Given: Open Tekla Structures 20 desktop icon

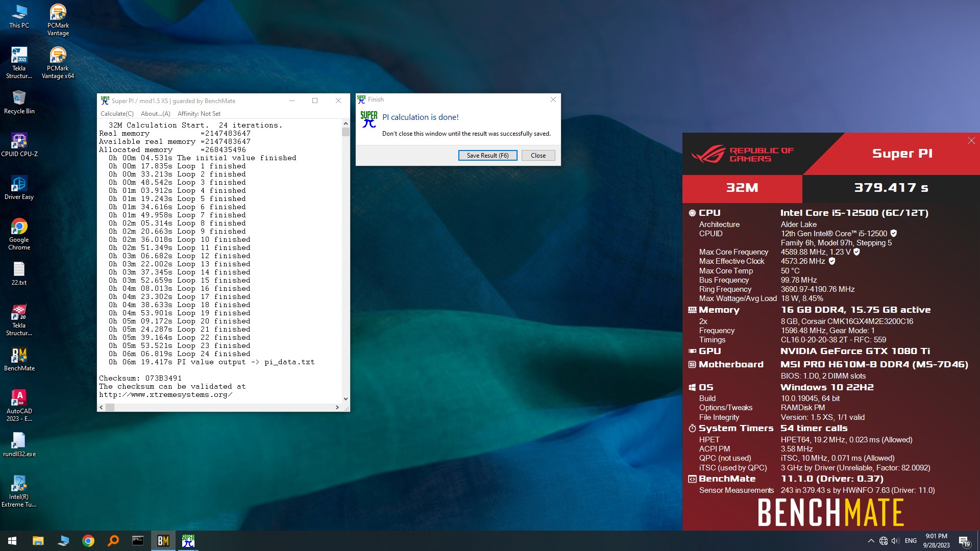Looking at the screenshot, I should 19,320.
